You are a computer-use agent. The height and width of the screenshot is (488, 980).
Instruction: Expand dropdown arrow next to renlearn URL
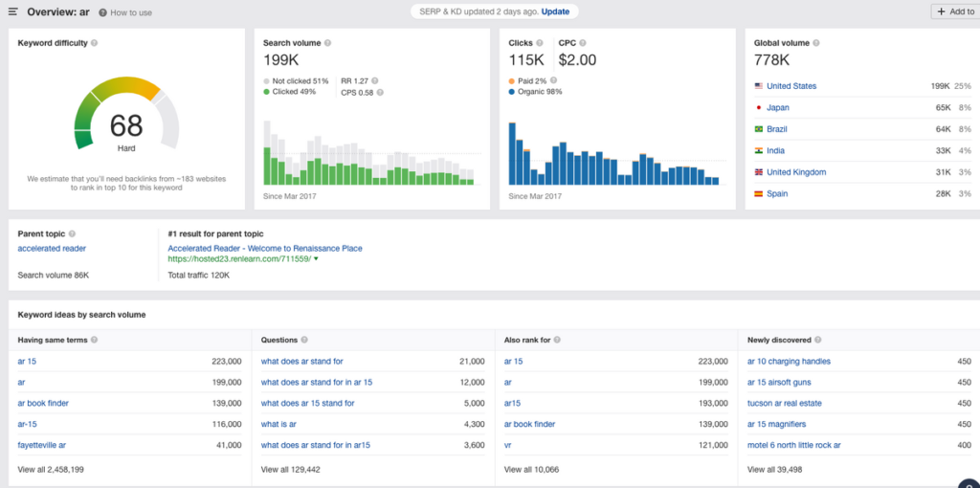[316, 258]
